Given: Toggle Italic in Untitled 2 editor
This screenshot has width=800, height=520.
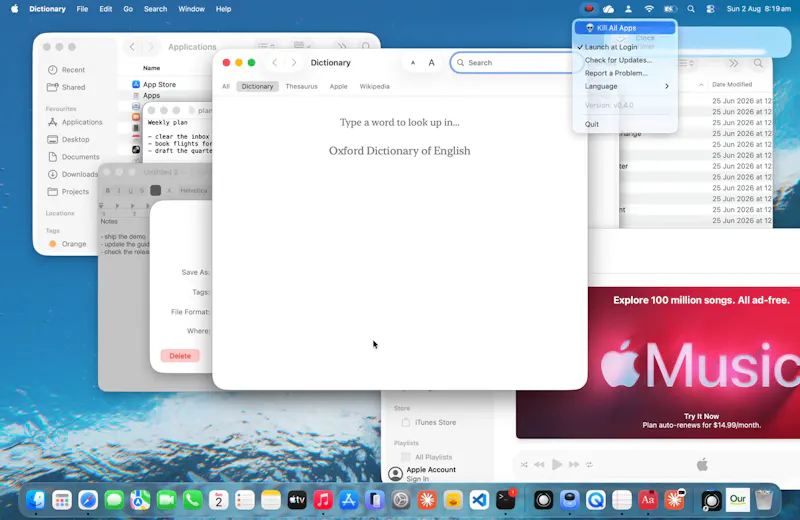Looking at the screenshot, I should [x=119, y=190].
